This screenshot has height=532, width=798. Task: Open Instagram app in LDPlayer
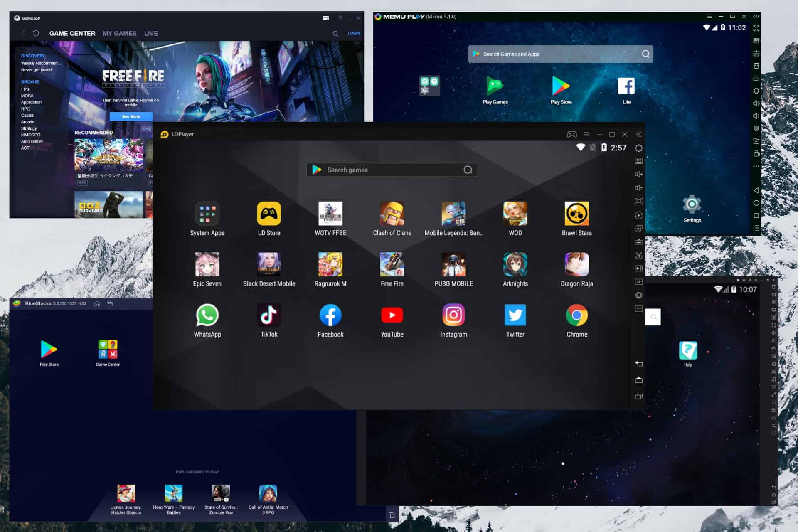(x=453, y=315)
